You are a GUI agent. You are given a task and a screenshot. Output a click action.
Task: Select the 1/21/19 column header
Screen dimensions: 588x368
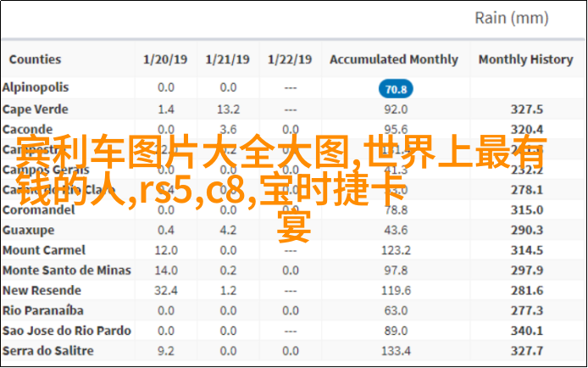tap(227, 59)
